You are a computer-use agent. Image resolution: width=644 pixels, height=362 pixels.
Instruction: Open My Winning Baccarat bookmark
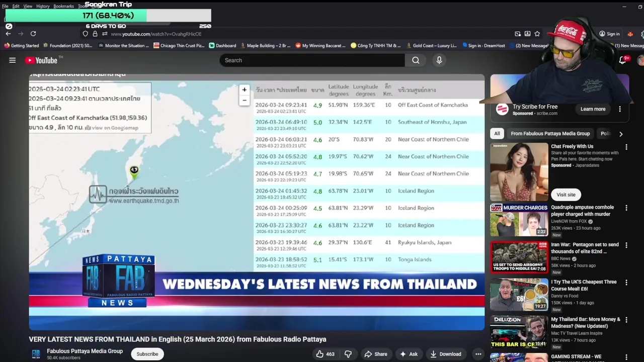point(320,46)
